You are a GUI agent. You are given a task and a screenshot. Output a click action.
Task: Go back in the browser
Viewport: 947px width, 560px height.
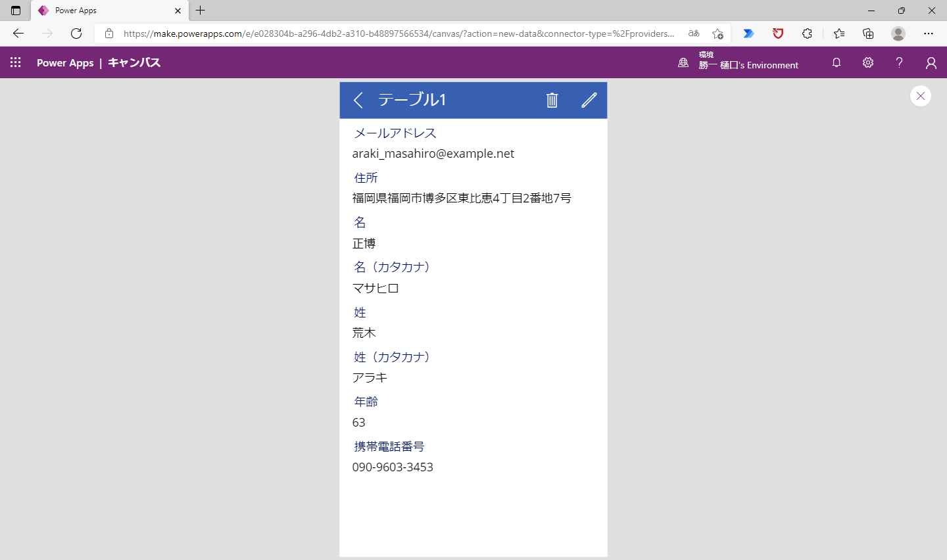click(x=18, y=34)
